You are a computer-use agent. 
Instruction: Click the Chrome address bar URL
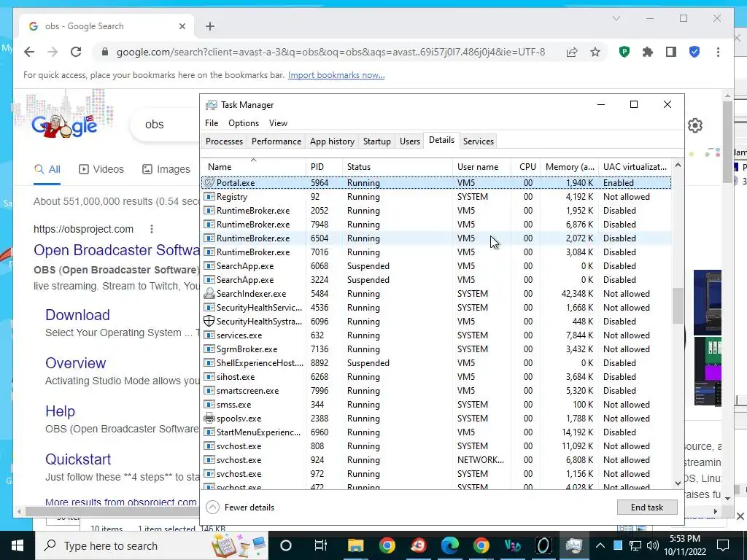point(330,52)
